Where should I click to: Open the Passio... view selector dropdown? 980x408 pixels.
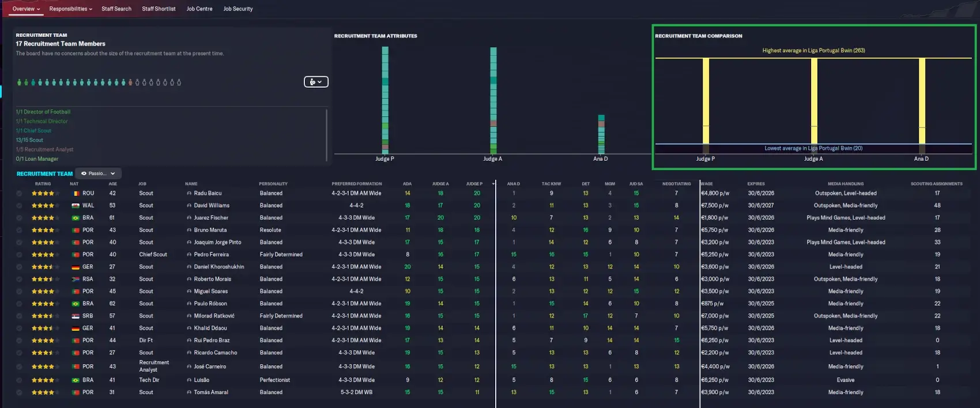pyautogui.click(x=99, y=173)
